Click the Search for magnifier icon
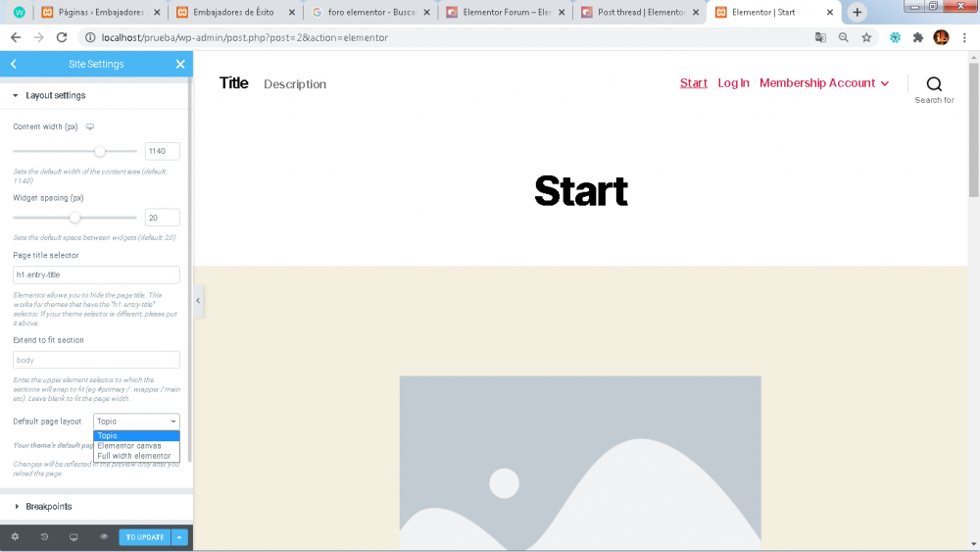Image resolution: width=980 pixels, height=552 pixels. pyautogui.click(x=934, y=83)
